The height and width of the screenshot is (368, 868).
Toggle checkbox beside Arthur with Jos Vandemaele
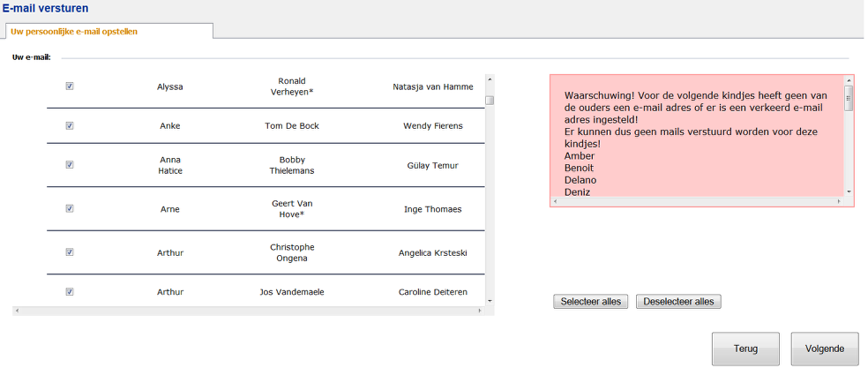pyautogui.click(x=70, y=291)
